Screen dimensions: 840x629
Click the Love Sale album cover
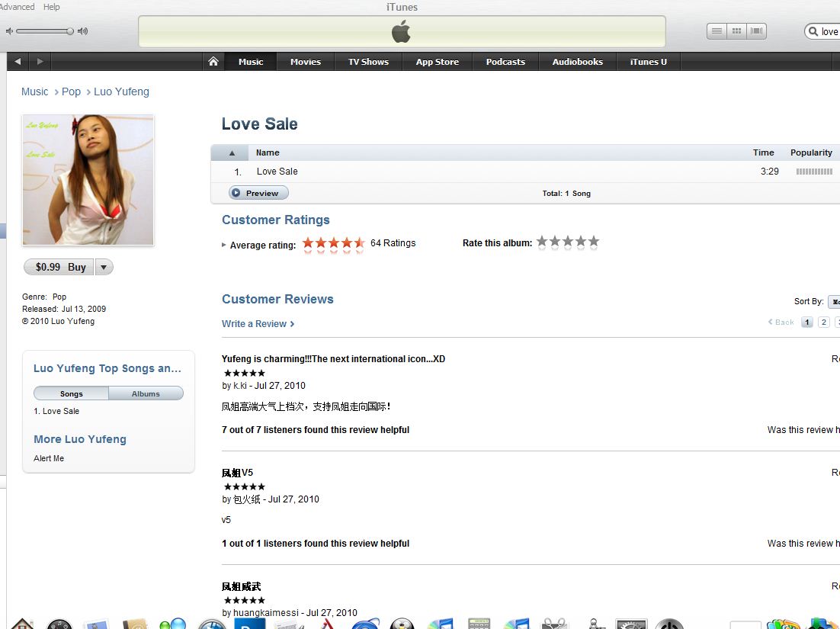click(x=88, y=180)
